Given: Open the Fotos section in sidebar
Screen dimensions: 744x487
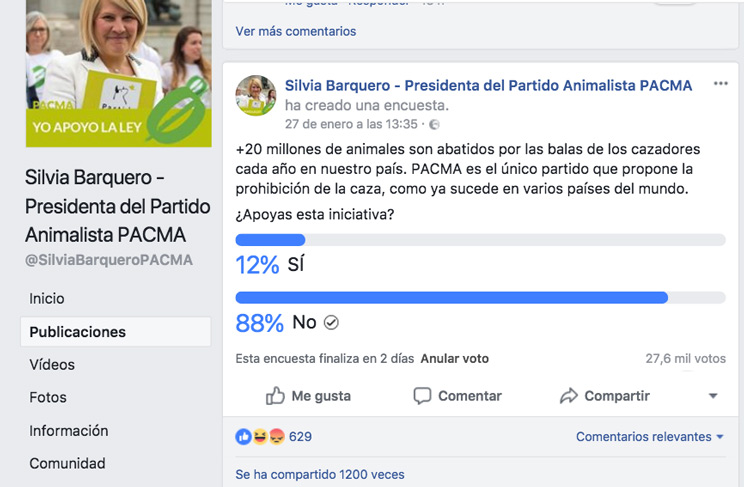Looking at the screenshot, I should pos(48,398).
